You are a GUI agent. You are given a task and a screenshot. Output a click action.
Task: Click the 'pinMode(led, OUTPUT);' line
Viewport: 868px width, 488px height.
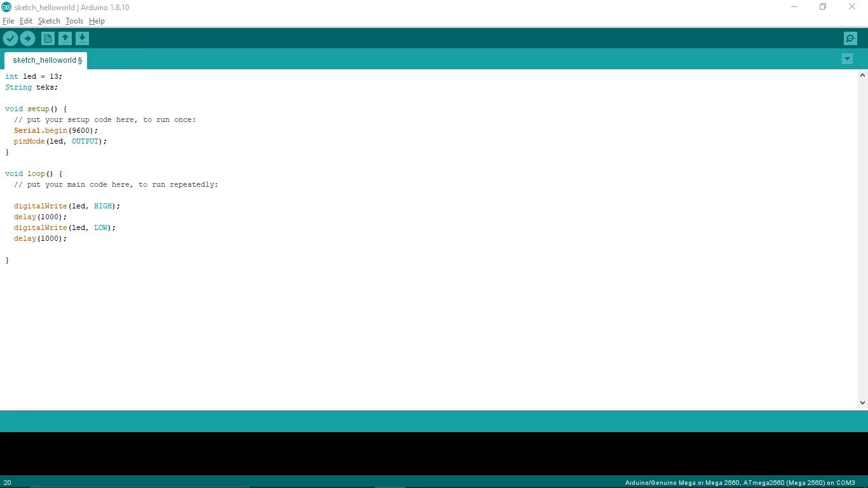(x=60, y=141)
